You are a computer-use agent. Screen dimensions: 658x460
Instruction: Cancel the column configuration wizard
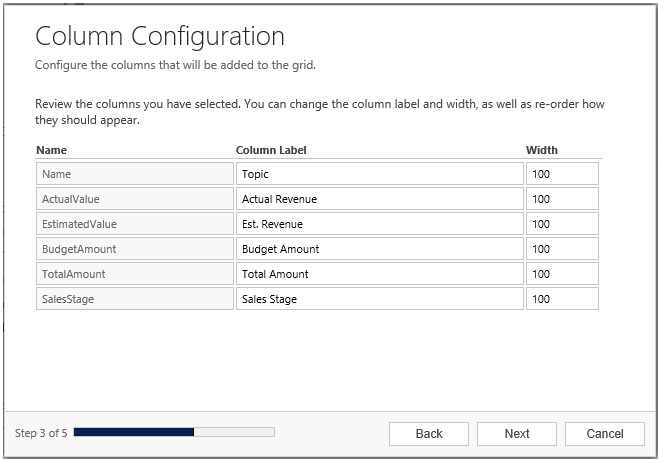(x=605, y=434)
